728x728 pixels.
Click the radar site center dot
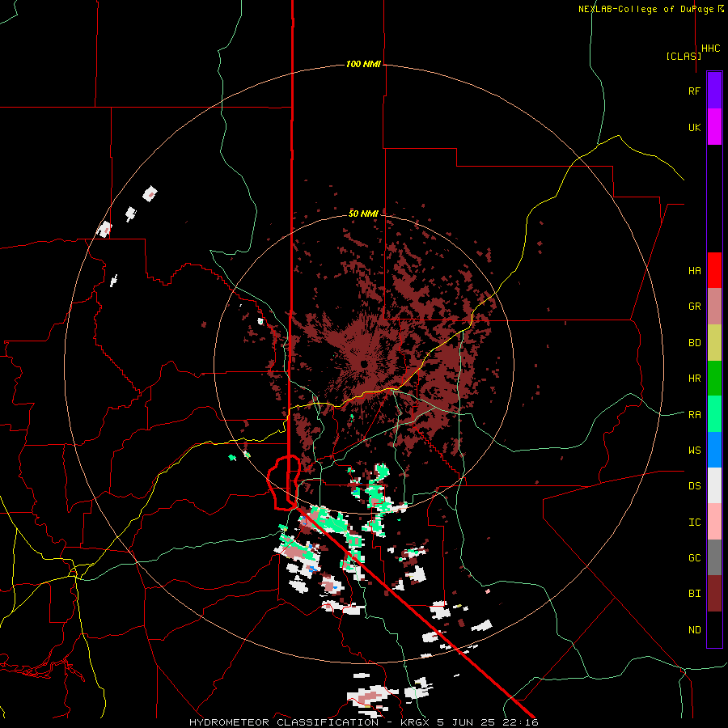tap(364, 363)
